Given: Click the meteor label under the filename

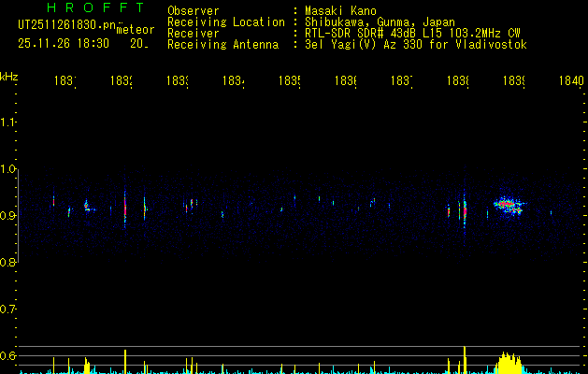Looking at the screenshot, I should pos(136,30).
